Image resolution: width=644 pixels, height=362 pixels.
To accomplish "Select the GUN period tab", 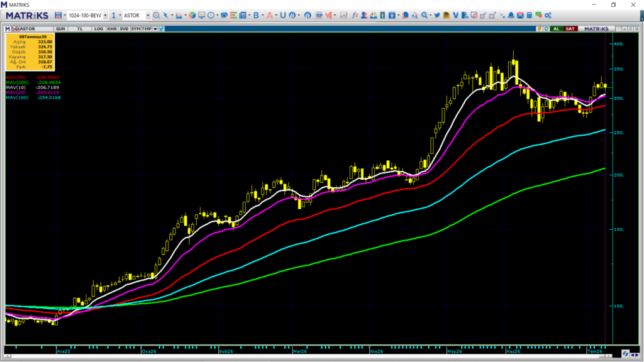I will 60,29.
